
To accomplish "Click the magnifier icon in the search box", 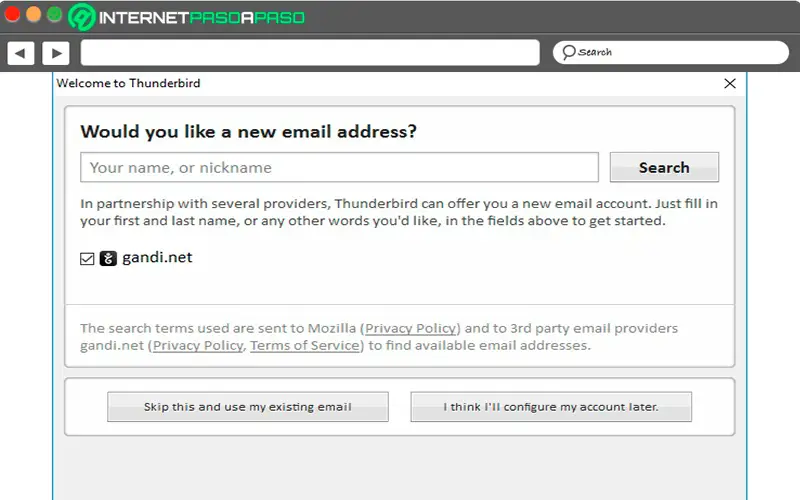I will click(568, 52).
